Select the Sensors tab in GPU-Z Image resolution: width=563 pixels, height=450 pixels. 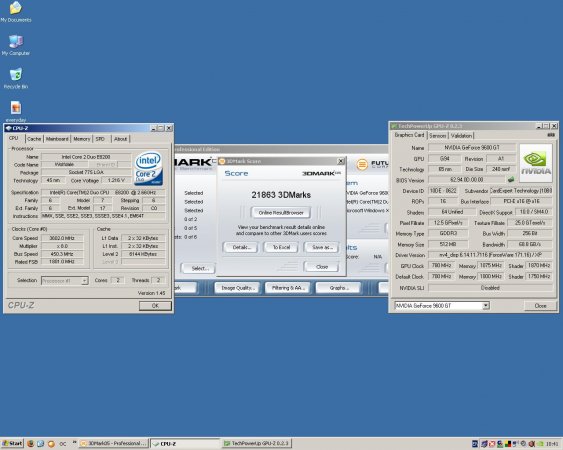coord(438,136)
